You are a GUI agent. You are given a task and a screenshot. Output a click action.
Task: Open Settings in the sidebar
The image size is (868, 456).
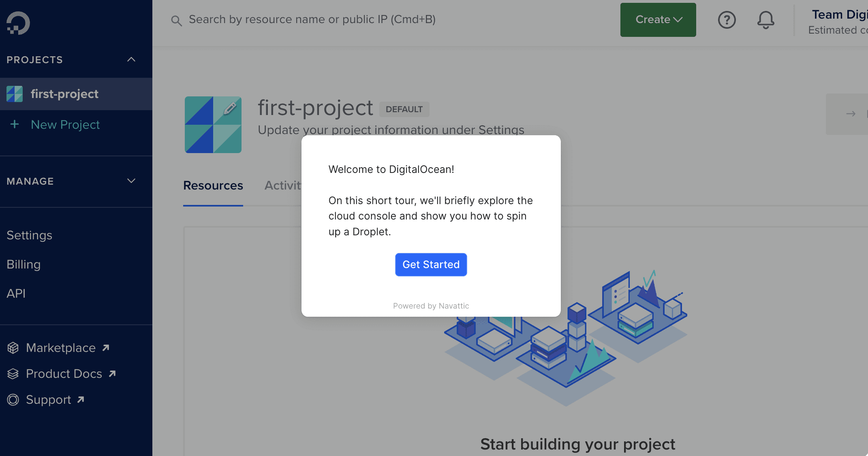pyautogui.click(x=29, y=235)
